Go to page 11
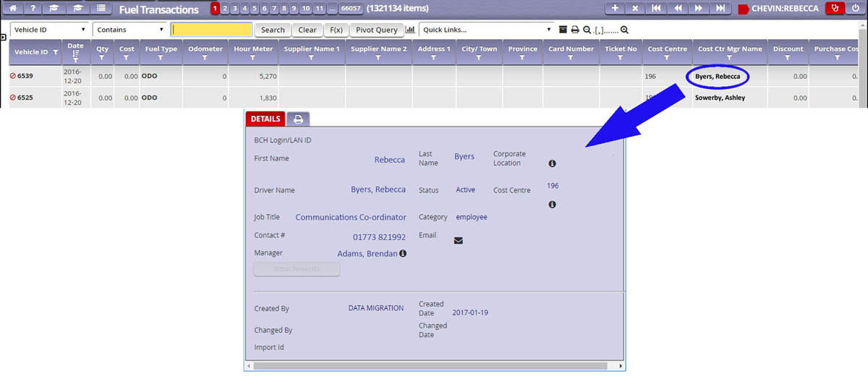 [x=319, y=9]
